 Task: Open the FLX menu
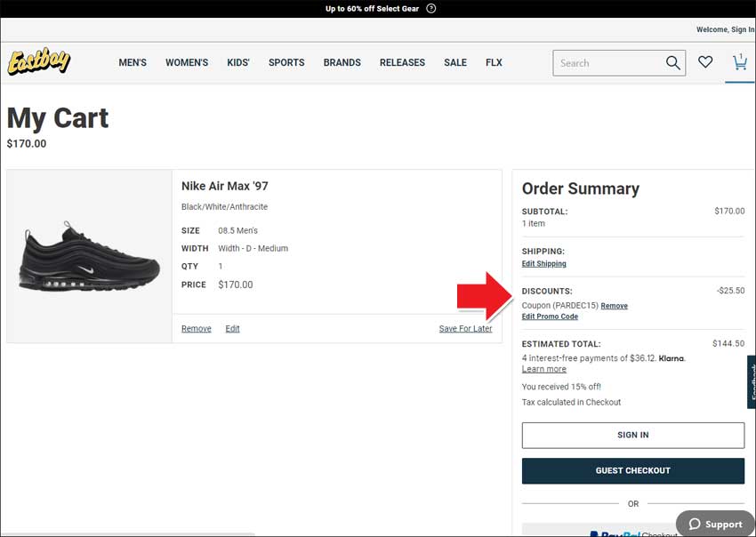pos(494,62)
